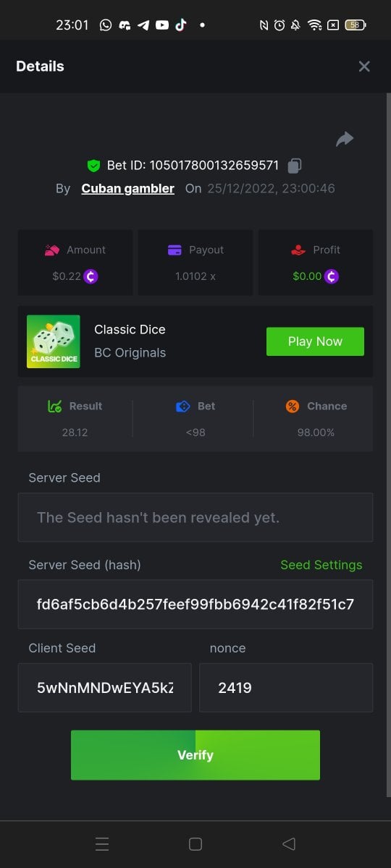
Task: Tap the Amount currency coin icon
Action: pyautogui.click(x=91, y=276)
